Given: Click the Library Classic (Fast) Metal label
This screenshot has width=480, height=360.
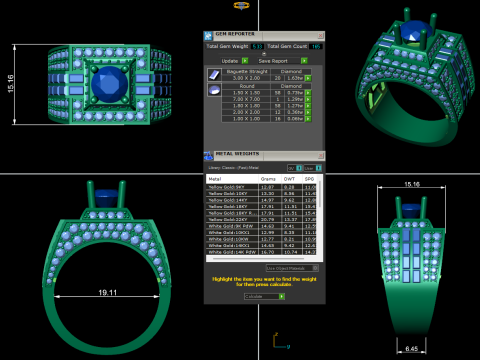Looking at the screenshot, I should tap(233, 168).
